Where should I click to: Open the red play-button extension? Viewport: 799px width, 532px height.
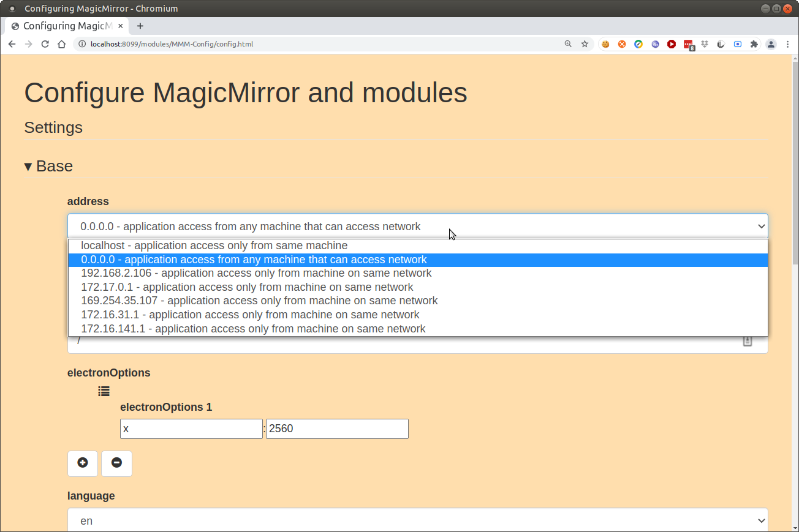pyautogui.click(x=672, y=44)
